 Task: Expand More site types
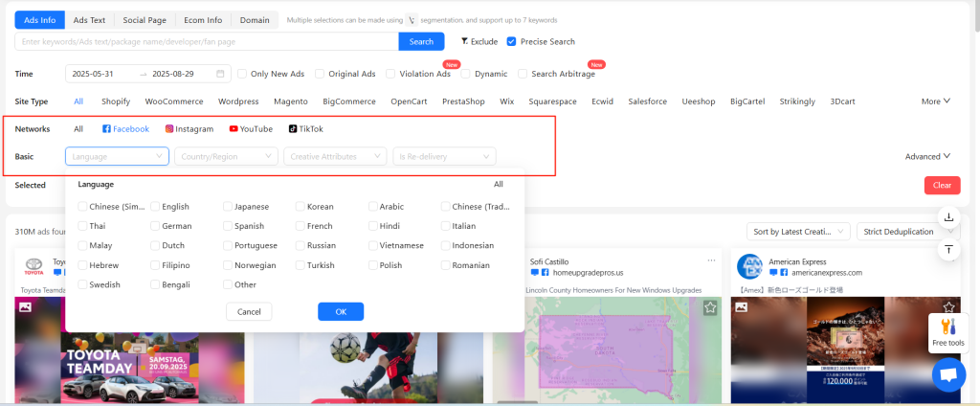click(x=936, y=101)
